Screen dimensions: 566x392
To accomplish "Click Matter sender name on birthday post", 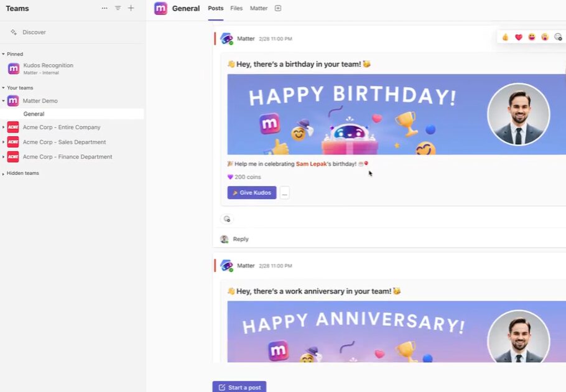I will pyautogui.click(x=246, y=39).
